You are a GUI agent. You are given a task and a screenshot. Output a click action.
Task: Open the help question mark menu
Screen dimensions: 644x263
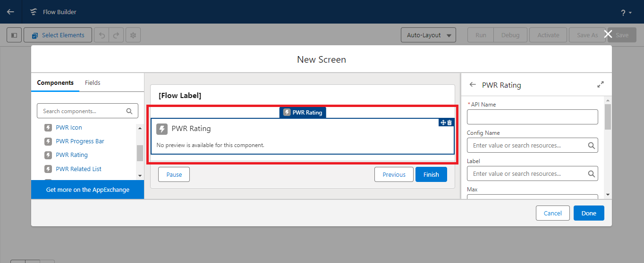tap(626, 13)
